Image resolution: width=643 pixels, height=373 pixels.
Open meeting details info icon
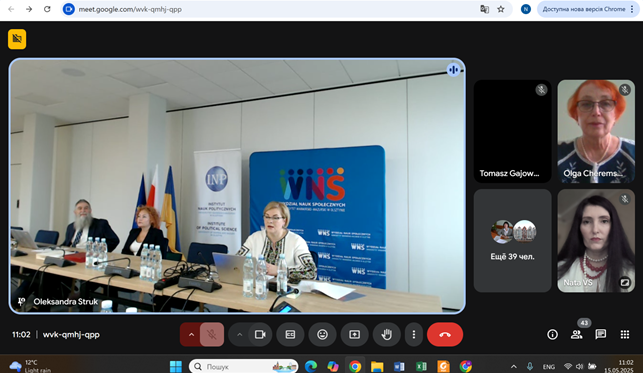tap(552, 334)
